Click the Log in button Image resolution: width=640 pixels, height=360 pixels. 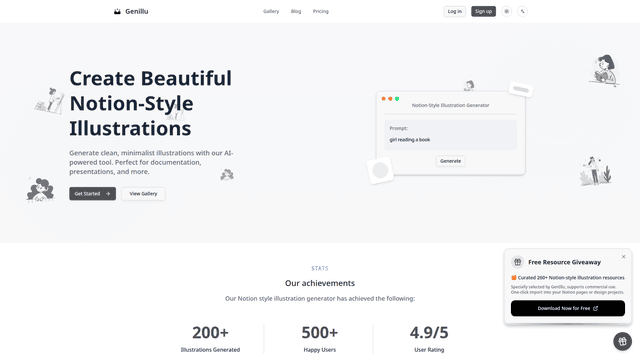[455, 11]
